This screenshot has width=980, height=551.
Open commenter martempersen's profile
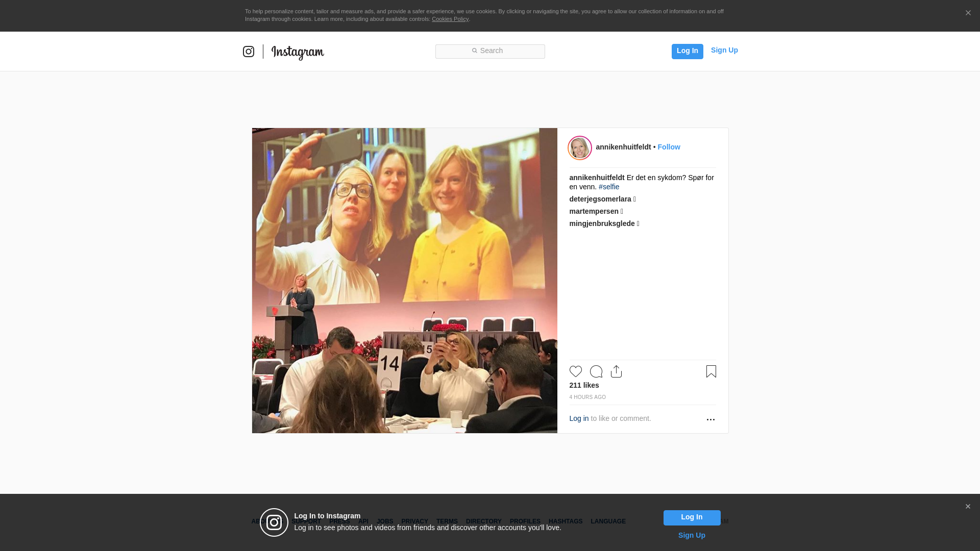pyautogui.click(x=594, y=211)
